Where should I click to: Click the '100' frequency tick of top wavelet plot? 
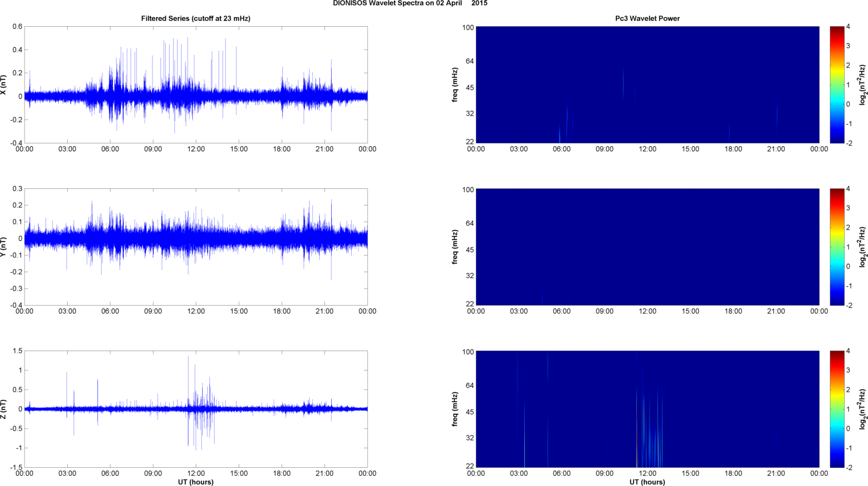coord(468,28)
